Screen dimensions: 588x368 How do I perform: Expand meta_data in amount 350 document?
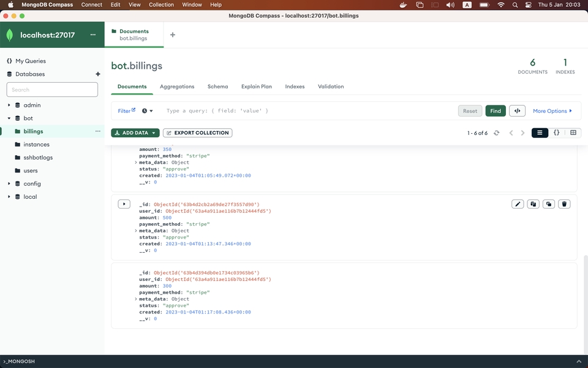point(136,162)
